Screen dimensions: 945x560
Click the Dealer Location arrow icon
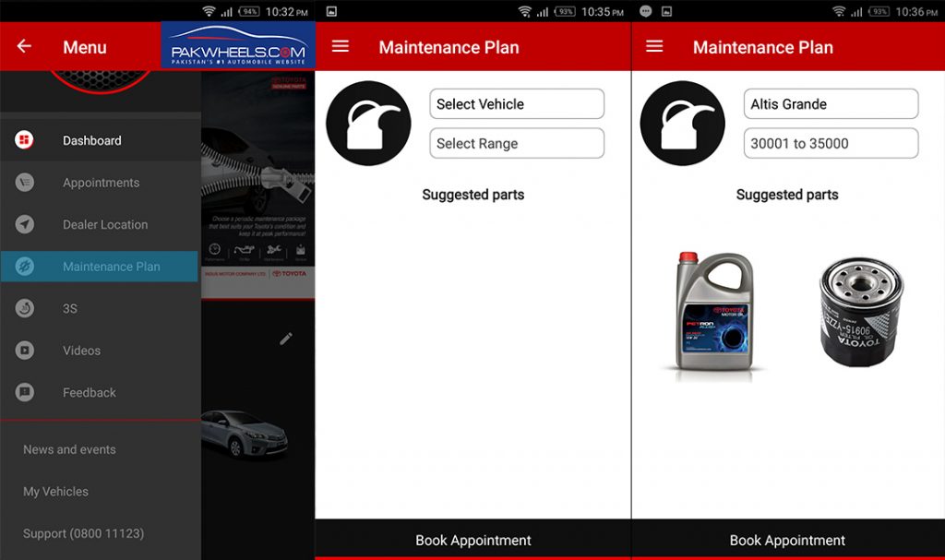(x=24, y=224)
